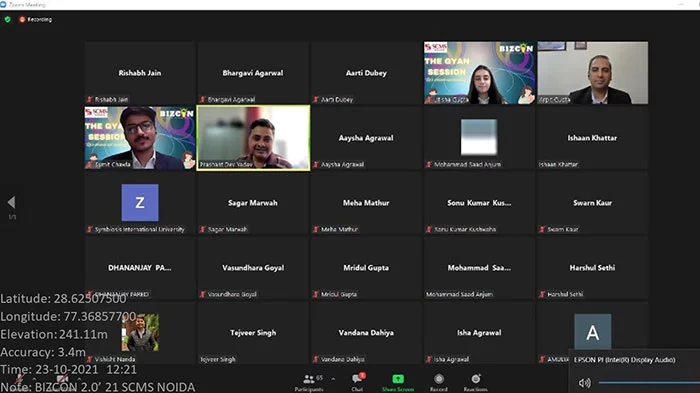Click the blue Z avatar tile
This screenshot has height=393, width=700.
point(140,202)
